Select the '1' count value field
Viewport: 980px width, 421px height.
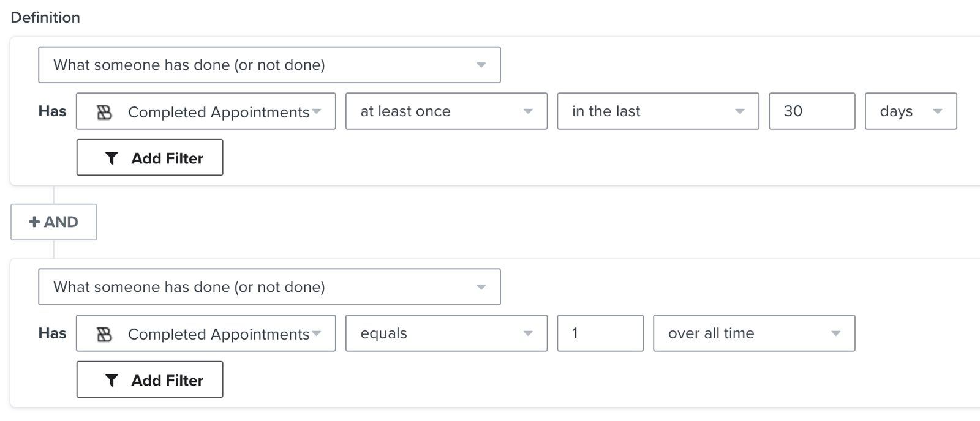[x=599, y=333]
